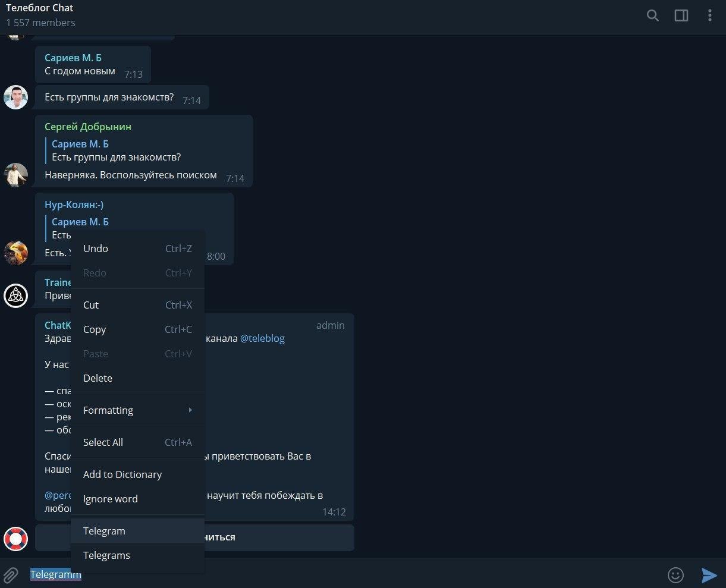
Task: Choose Copy in context menu
Action: [137, 329]
